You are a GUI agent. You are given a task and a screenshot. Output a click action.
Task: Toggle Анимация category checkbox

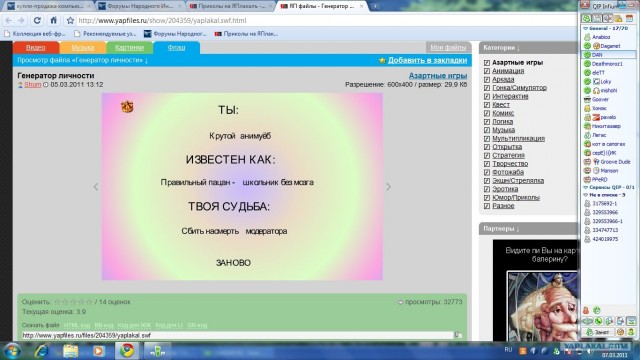click(x=487, y=71)
